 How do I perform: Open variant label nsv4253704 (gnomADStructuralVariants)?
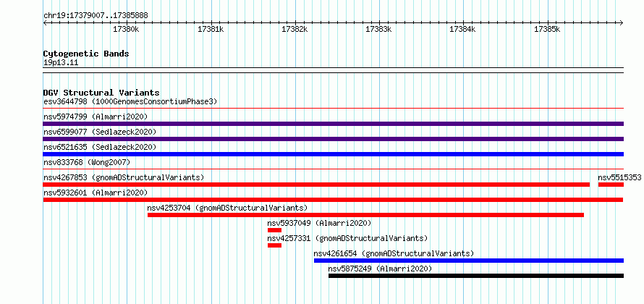click(x=227, y=208)
